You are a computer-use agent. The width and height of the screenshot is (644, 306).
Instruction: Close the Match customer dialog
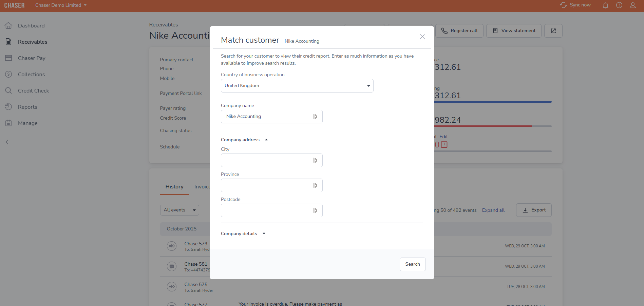pos(422,37)
